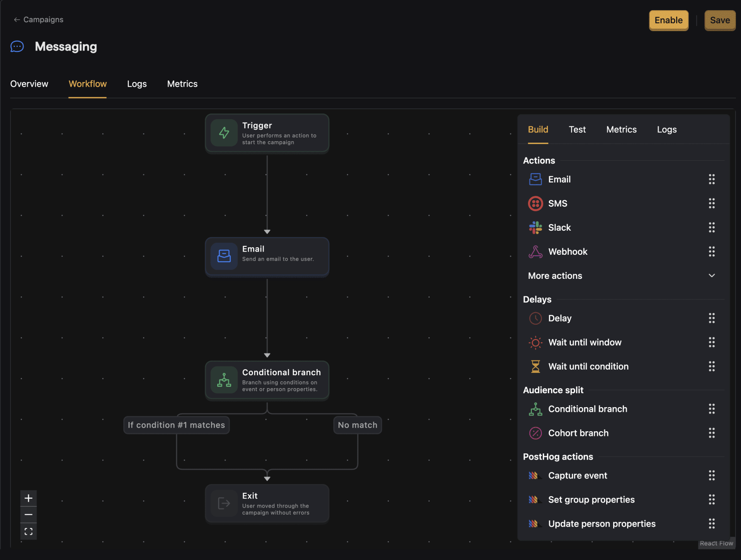Click the drag handle beside Cohort branch
The height and width of the screenshot is (560, 741).
point(712,433)
